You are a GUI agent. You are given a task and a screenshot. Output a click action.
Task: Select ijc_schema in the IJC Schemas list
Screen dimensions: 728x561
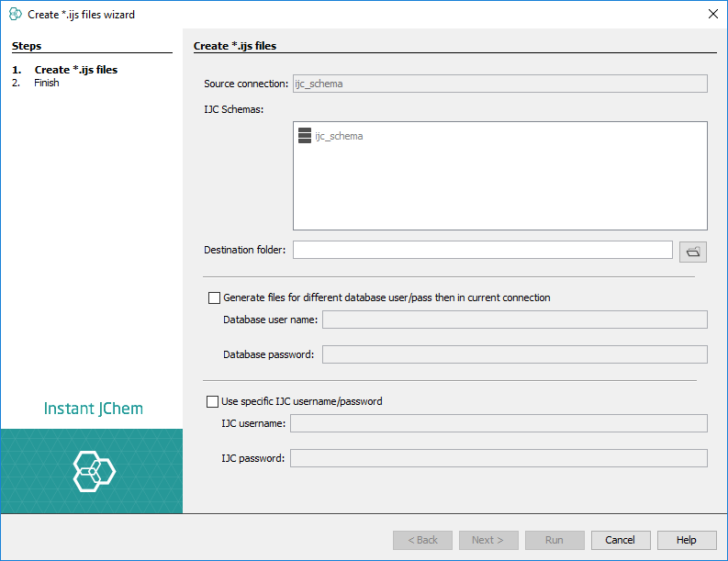coord(339,136)
